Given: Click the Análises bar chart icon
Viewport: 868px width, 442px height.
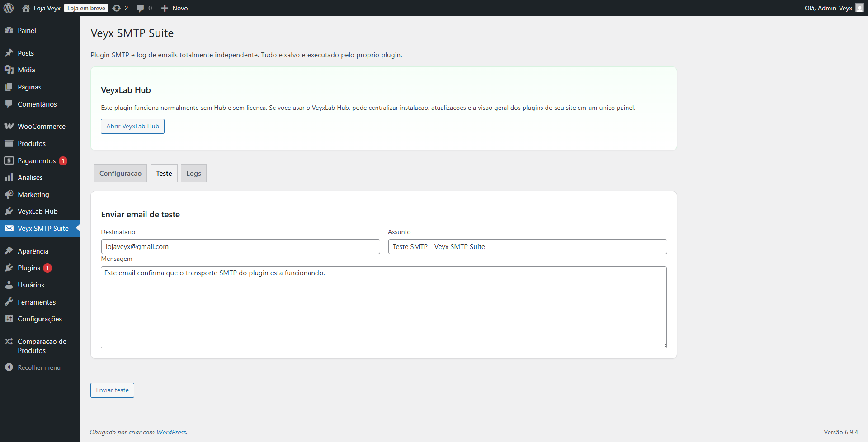Looking at the screenshot, I should [x=9, y=177].
